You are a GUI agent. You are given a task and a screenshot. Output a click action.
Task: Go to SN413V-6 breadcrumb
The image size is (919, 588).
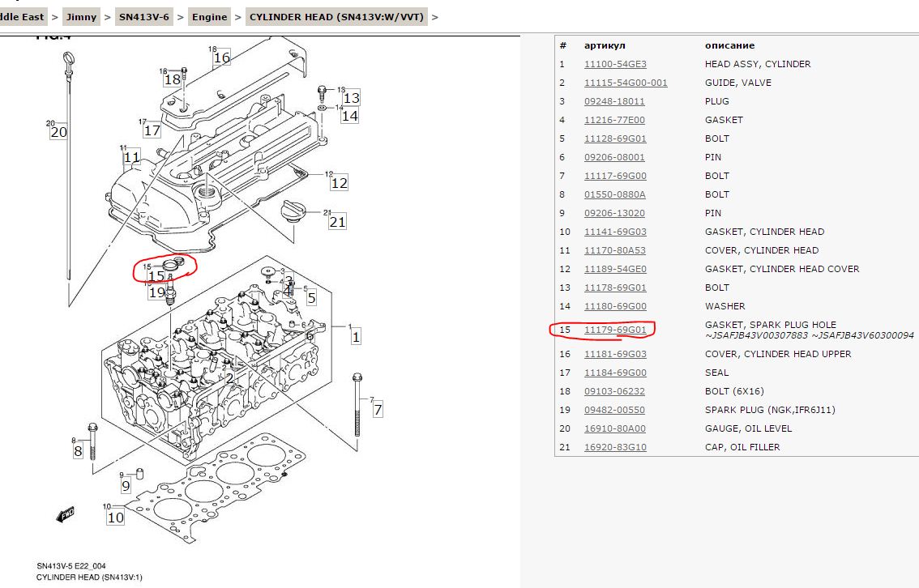coord(144,16)
